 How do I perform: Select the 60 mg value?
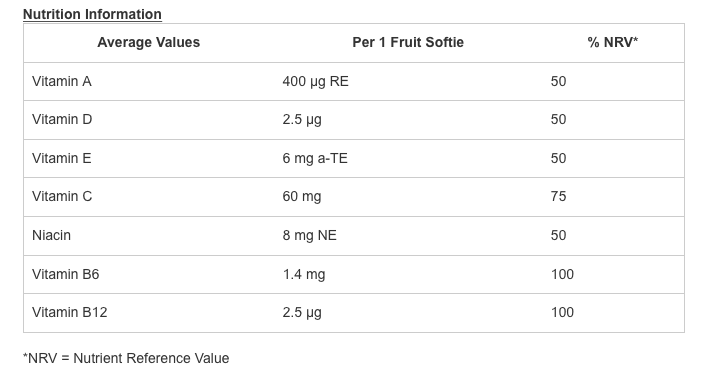click(x=302, y=196)
